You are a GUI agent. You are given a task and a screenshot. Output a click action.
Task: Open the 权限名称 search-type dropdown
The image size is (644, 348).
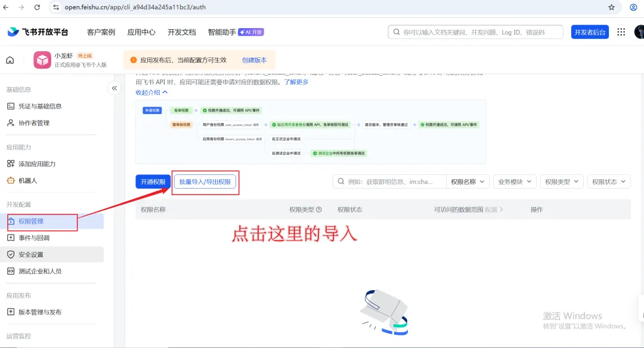(467, 181)
